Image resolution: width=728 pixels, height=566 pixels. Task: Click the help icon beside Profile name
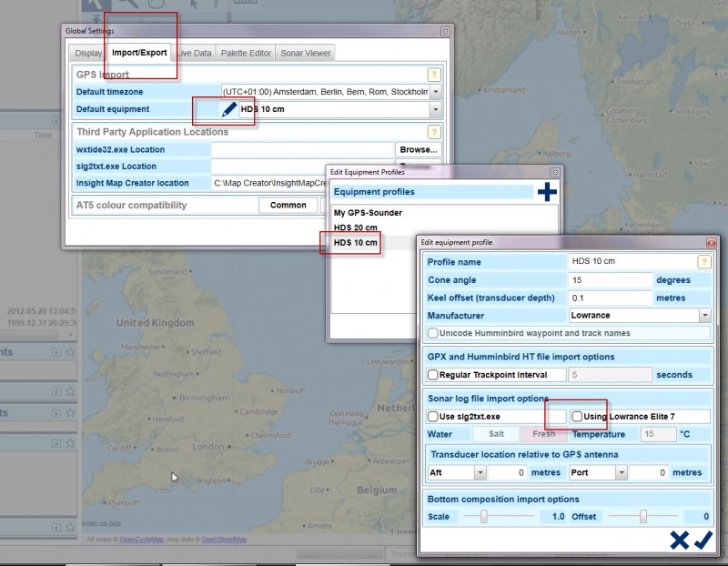click(704, 262)
